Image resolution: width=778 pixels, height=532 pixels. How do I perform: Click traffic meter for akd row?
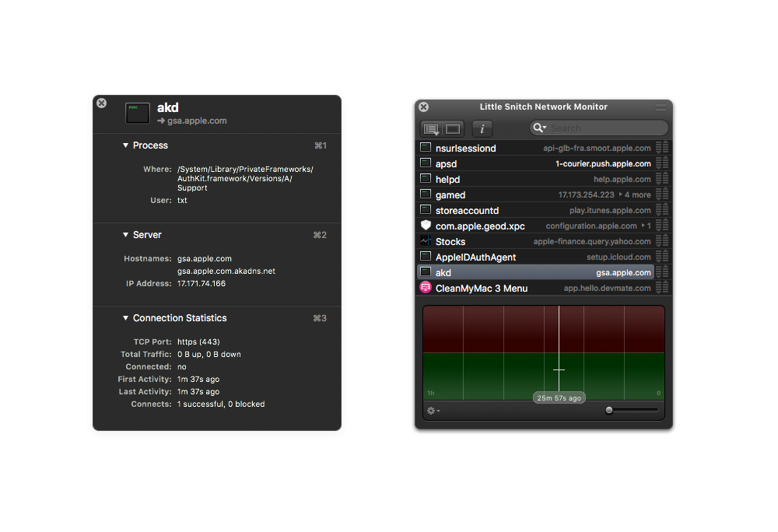(662, 271)
